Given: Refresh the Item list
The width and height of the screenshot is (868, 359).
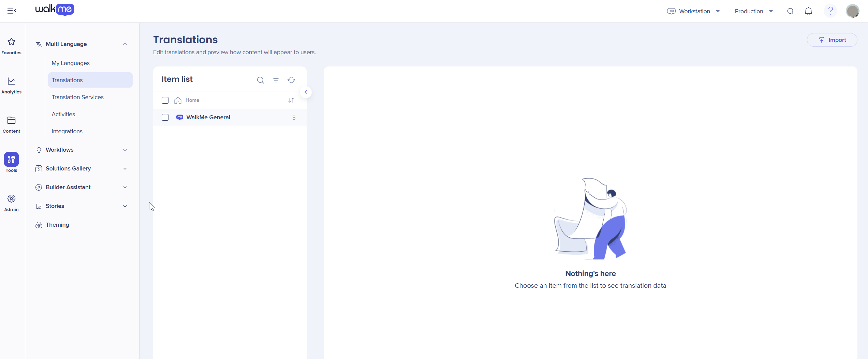Looking at the screenshot, I should click(291, 80).
